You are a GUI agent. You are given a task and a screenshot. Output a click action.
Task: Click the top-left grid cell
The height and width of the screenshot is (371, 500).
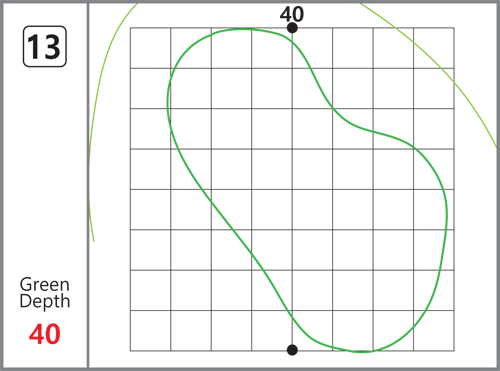point(150,48)
